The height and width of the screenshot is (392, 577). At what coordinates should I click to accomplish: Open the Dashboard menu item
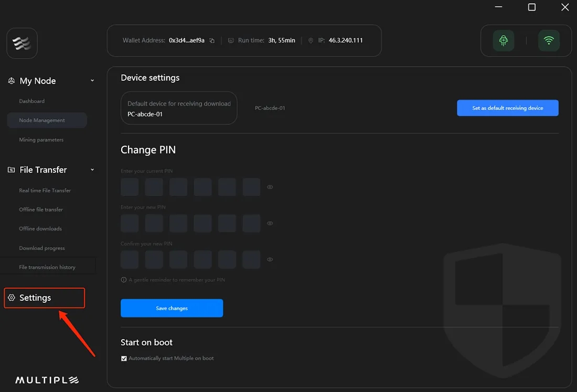(x=32, y=101)
